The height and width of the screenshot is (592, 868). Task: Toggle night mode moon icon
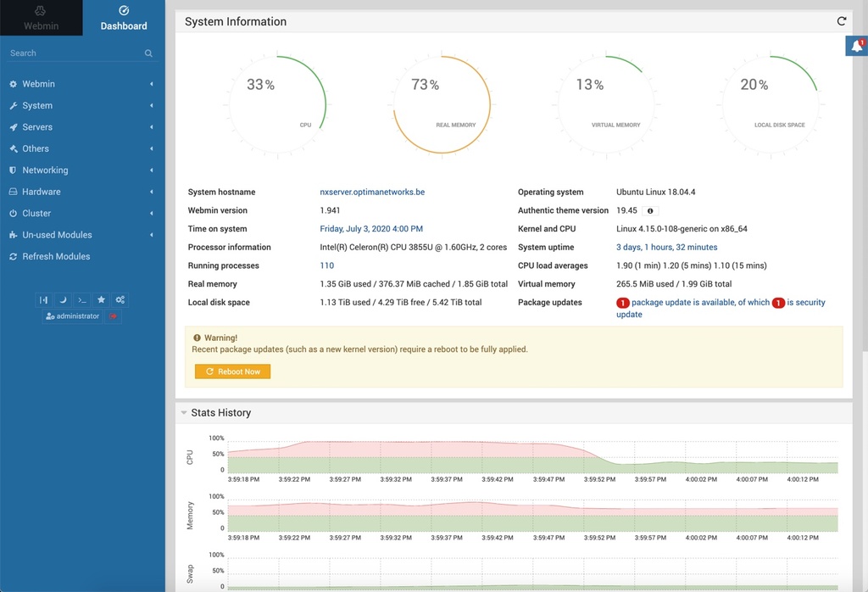[63, 300]
